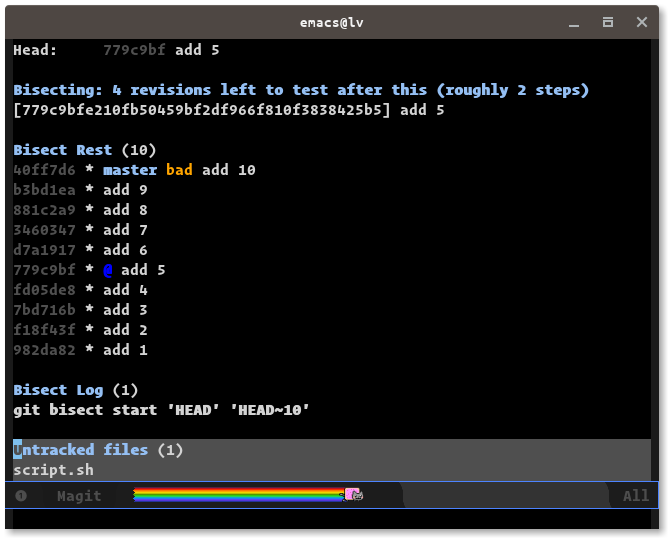Click the add 10 commit message
This screenshot has height=538, width=668.
click(x=229, y=170)
